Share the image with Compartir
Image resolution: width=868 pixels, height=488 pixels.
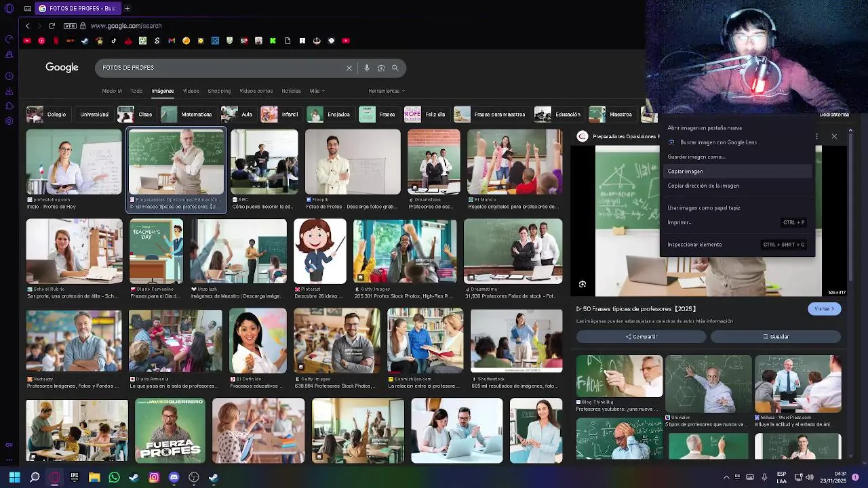click(641, 337)
